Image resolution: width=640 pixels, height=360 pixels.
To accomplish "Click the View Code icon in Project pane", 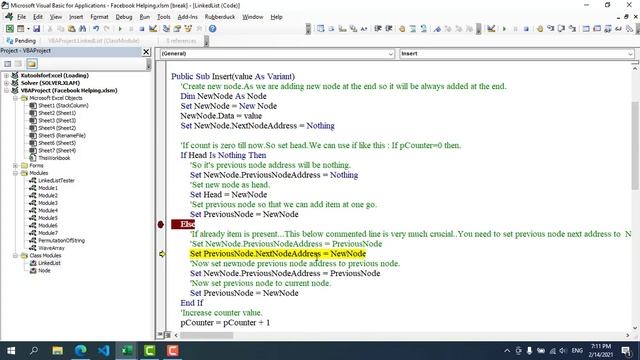I will 7,64.
